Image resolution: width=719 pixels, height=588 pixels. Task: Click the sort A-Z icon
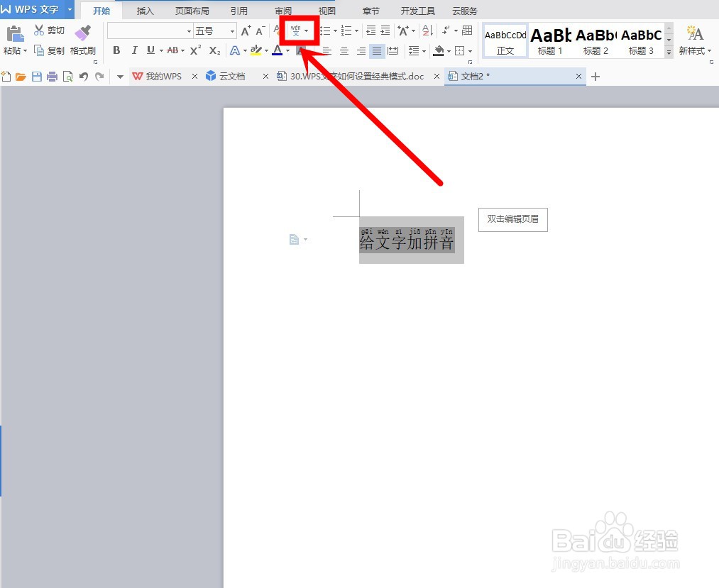point(427,30)
